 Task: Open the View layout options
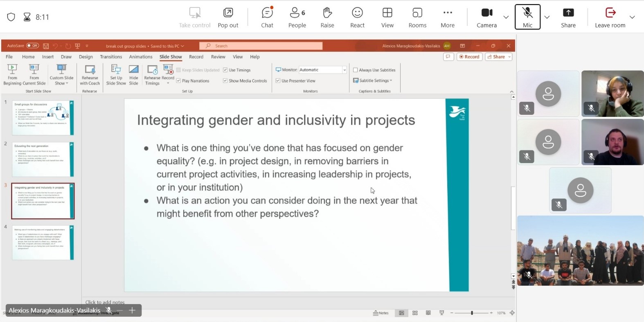(x=387, y=17)
